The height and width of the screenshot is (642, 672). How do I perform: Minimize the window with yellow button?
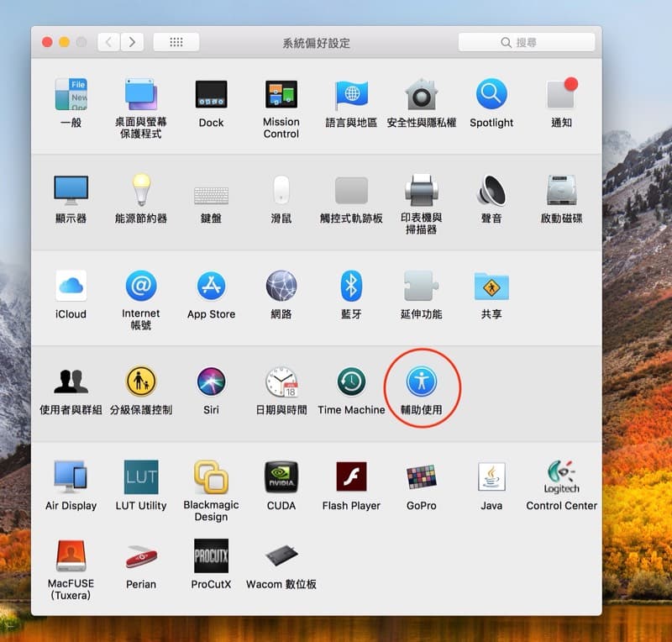[x=65, y=42]
